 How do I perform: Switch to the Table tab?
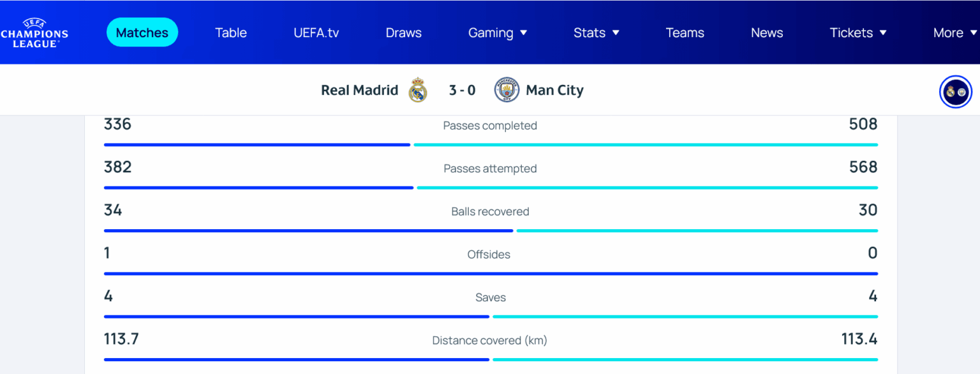pyautogui.click(x=231, y=33)
